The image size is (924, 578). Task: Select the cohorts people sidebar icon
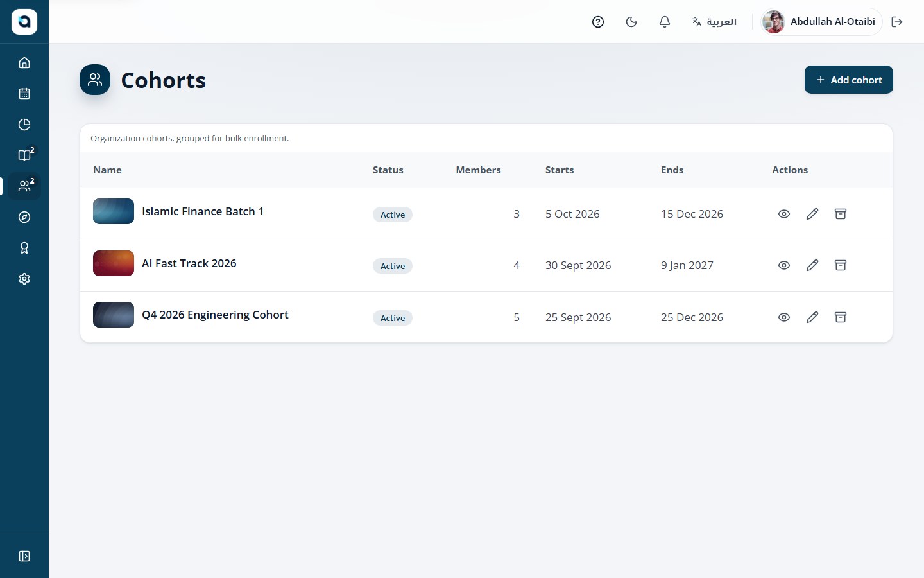24,186
